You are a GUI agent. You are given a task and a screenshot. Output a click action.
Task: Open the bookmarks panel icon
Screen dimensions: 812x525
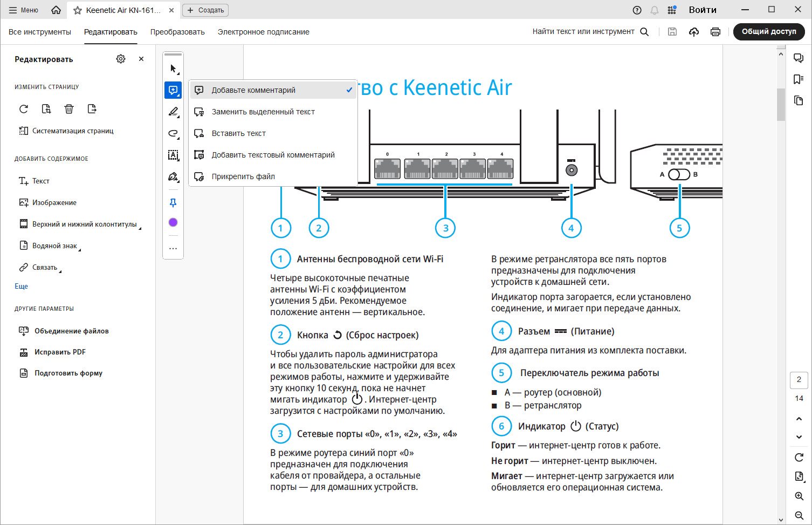point(799,79)
